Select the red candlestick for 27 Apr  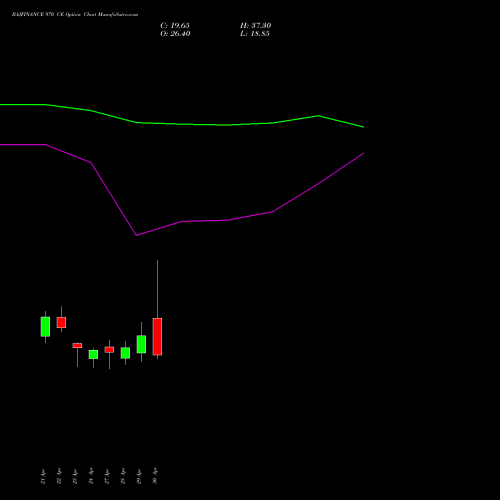109,350
